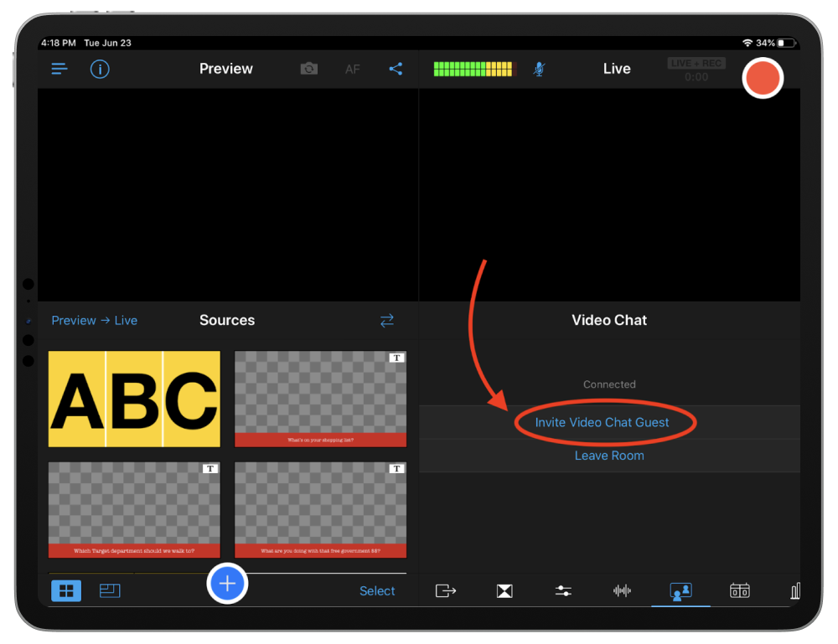Switch Sources to grid view
Viewport: 838px width, 644px height.
(66, 590)
